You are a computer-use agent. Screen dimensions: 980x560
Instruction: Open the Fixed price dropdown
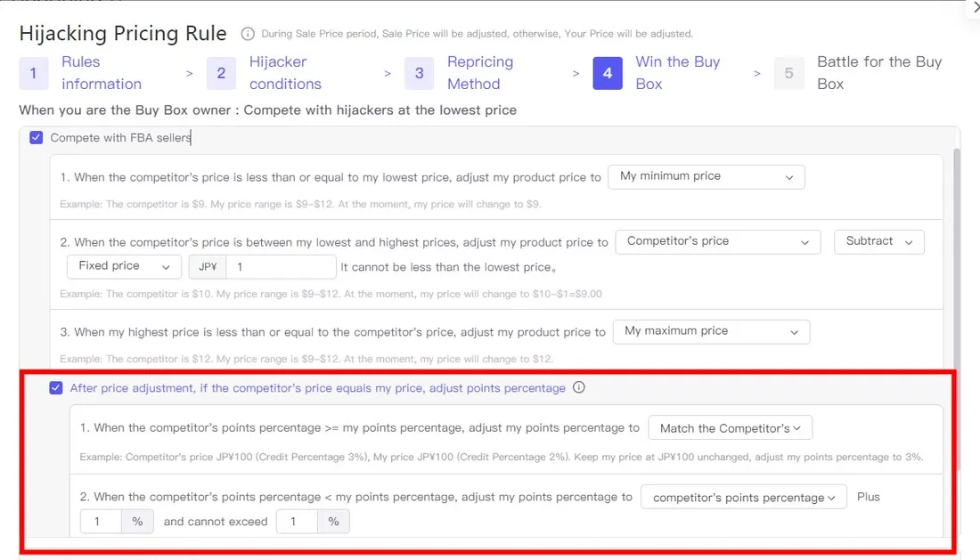click(123, 266)
